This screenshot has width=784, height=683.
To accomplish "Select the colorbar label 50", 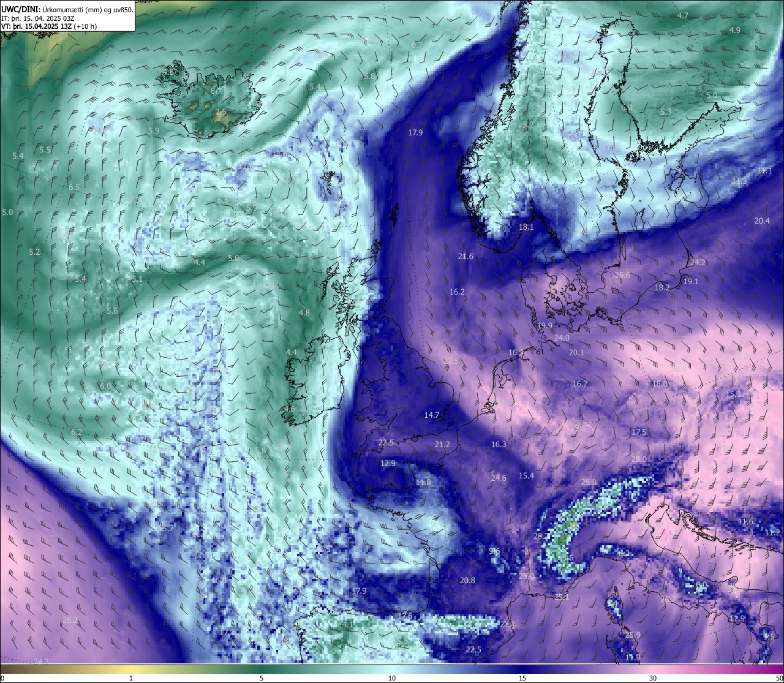I will (x=779, y=678).
